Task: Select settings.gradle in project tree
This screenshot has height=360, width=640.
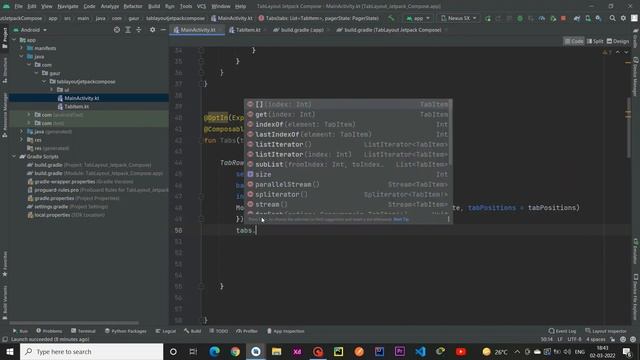Action: (x=67, y=207)
